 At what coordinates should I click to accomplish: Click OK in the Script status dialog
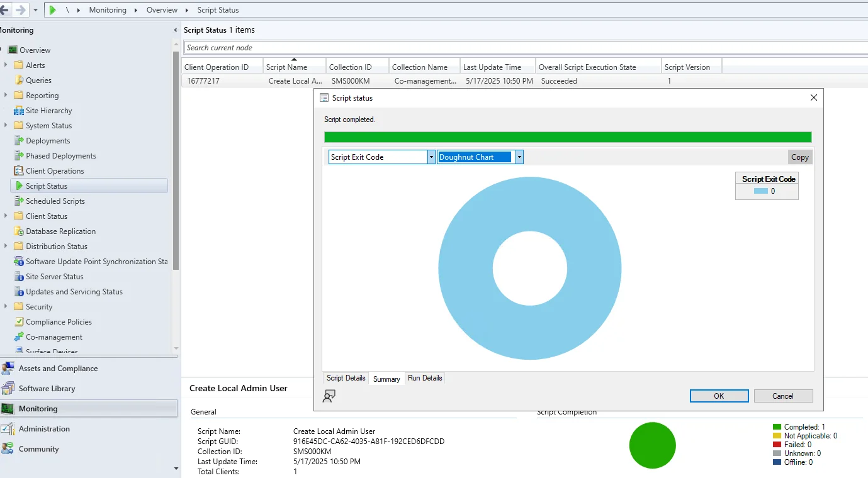[719, 396]
